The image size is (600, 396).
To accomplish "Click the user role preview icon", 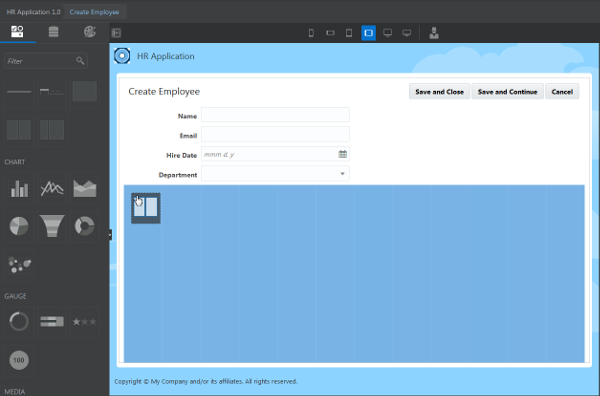I will point(434,33).
